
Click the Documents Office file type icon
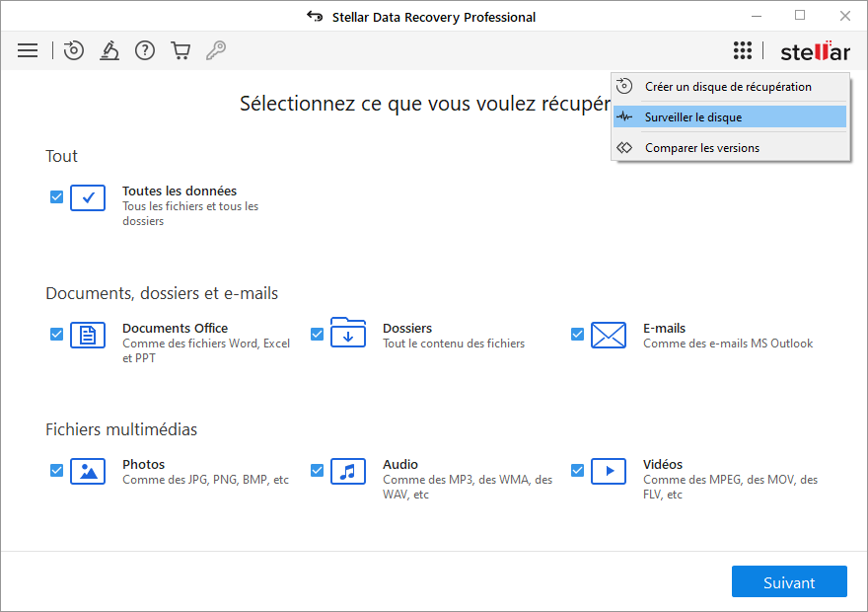(88, 335)
